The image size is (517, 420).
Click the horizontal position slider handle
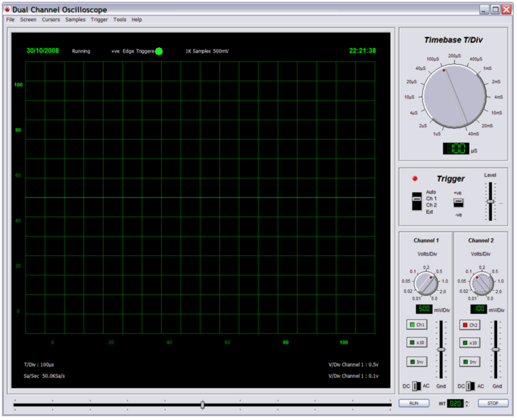[203, 404]
